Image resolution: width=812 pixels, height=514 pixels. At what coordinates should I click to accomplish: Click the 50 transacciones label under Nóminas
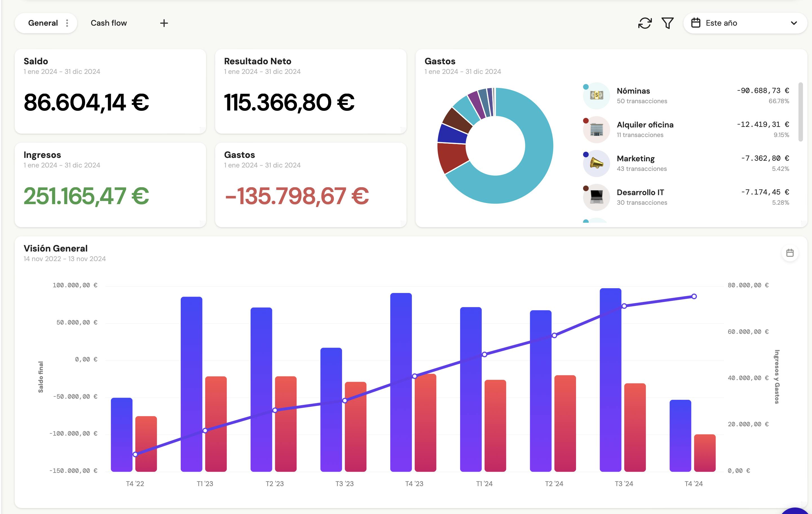pos(642,101)
